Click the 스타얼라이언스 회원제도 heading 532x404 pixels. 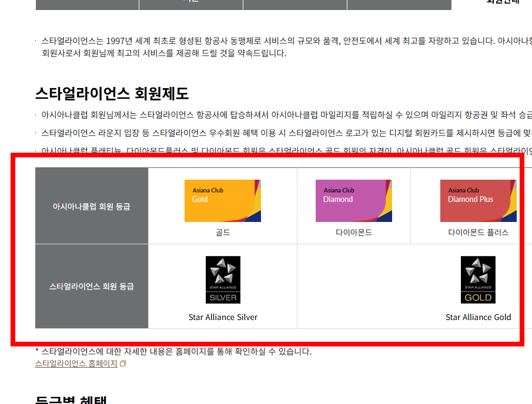click(112, 93)
